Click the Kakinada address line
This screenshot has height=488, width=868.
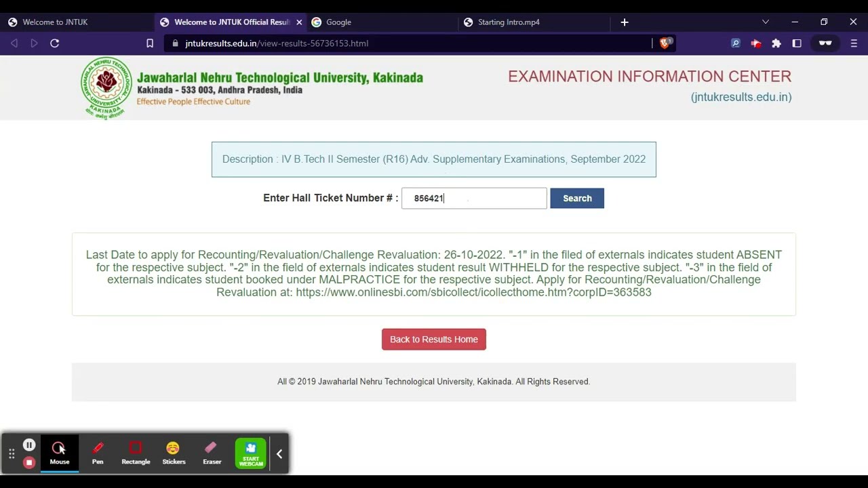[220, 90]
